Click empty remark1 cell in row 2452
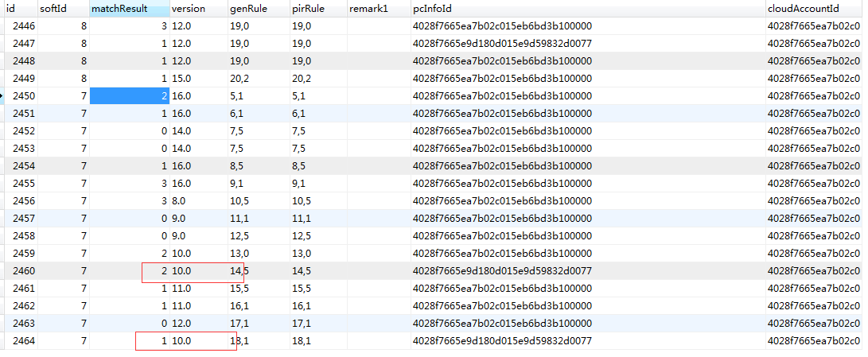Viewport: 868px width, 357px height. (379, 131)
